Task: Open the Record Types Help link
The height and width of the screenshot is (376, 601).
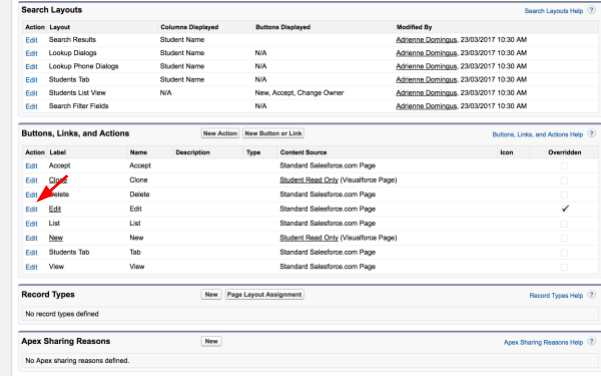Action: coord(556,296)
